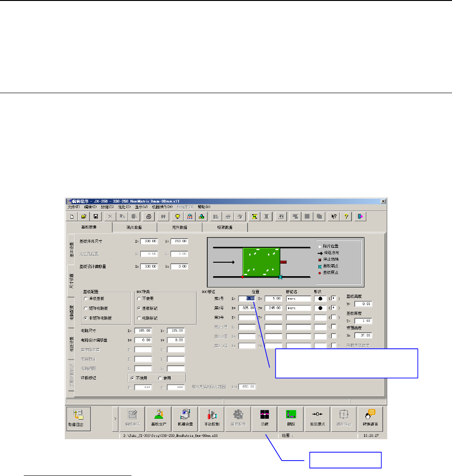Toggle the checkbox in BOC 第3号 row
Image resolution: width=452 pixels, height=476 pixels.
pos(334,317)
